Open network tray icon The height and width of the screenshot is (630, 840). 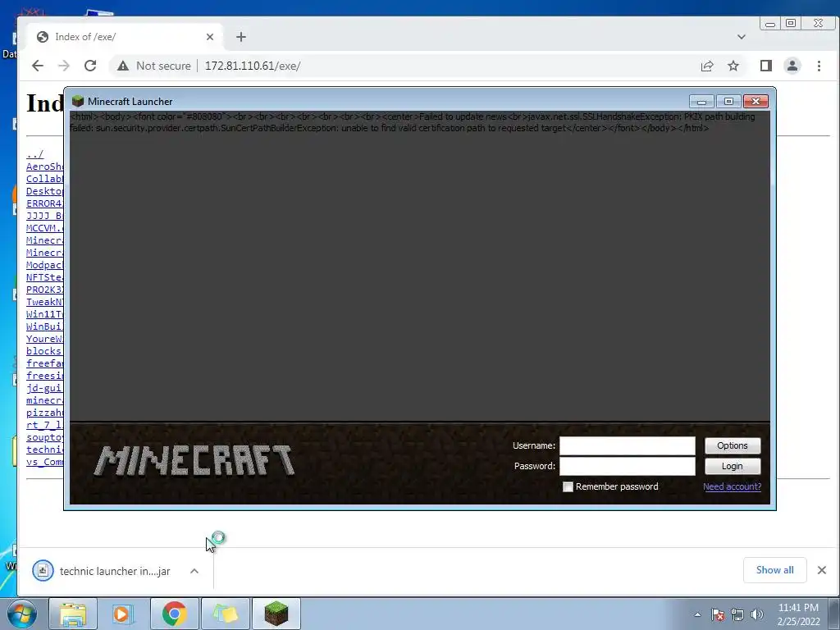pyautogui.click(x=737, y=614)
